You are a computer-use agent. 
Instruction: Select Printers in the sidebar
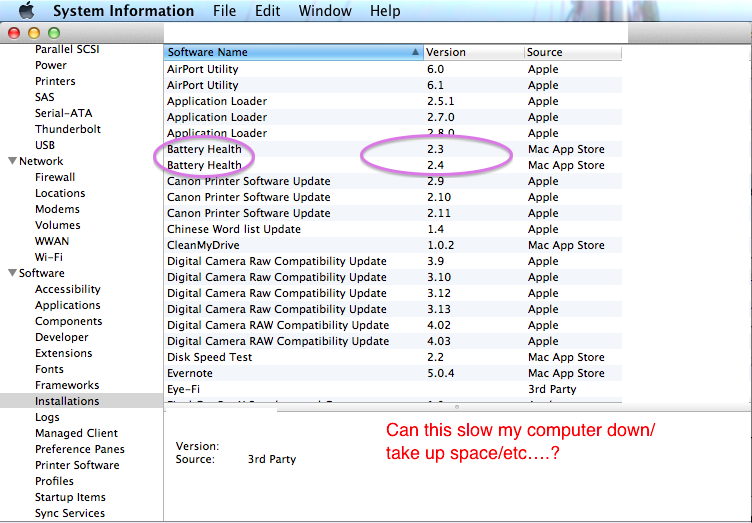[x=55, y=81]
